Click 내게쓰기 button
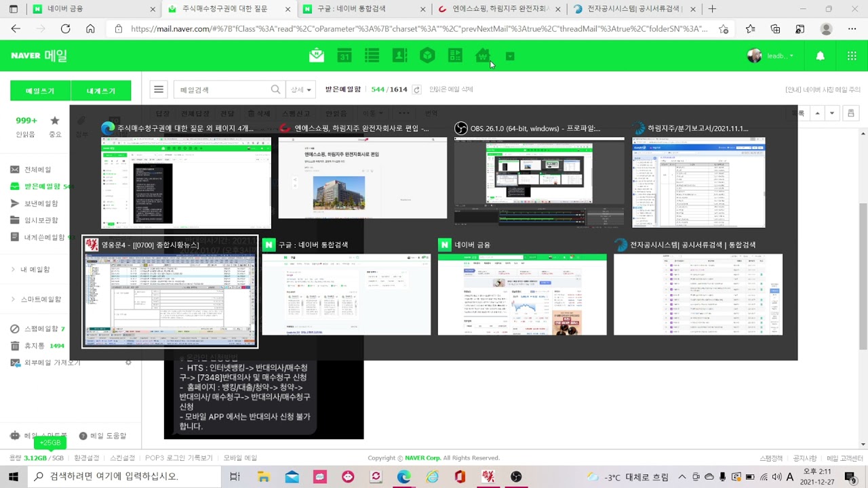 coord(101,91)
